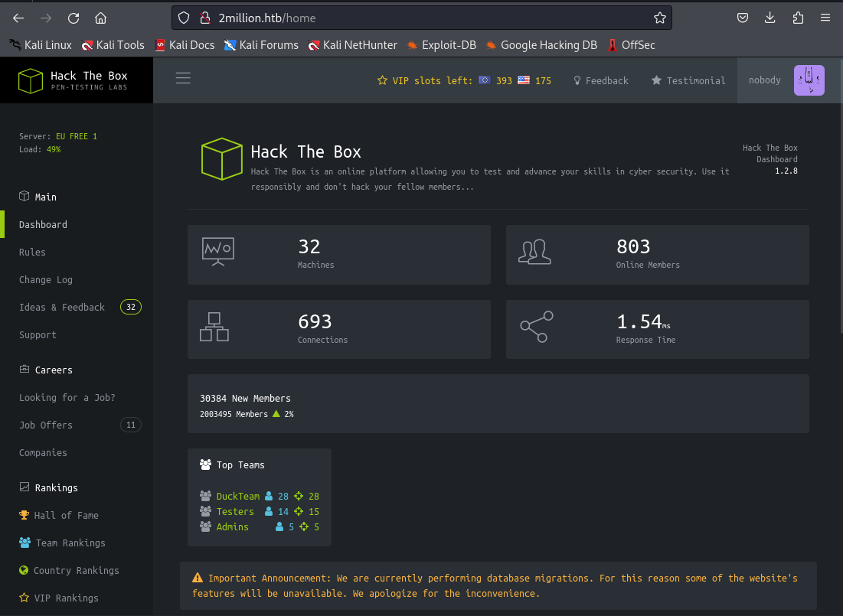Toggle the hamburger sidebar menu

pos(183,78)
